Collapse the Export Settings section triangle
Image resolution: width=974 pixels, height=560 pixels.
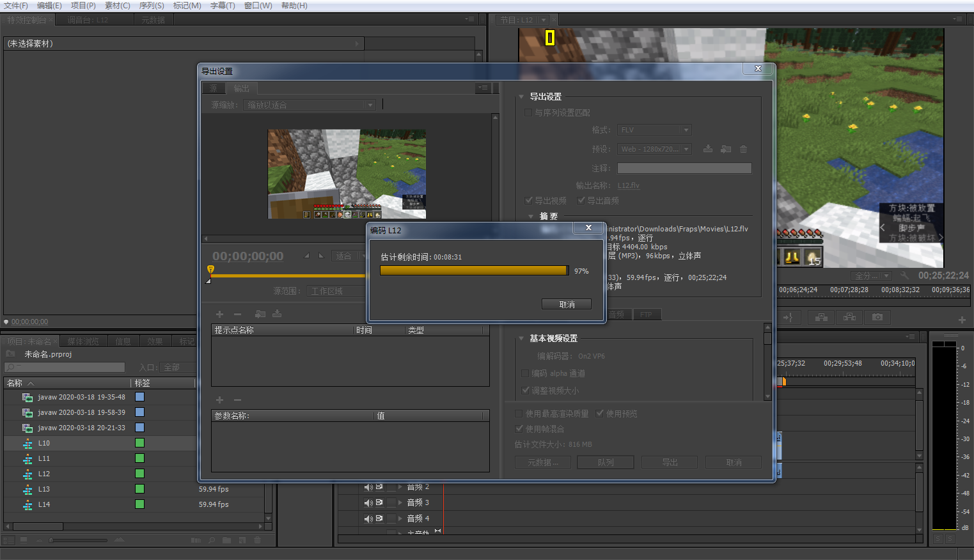click(521, 97)
